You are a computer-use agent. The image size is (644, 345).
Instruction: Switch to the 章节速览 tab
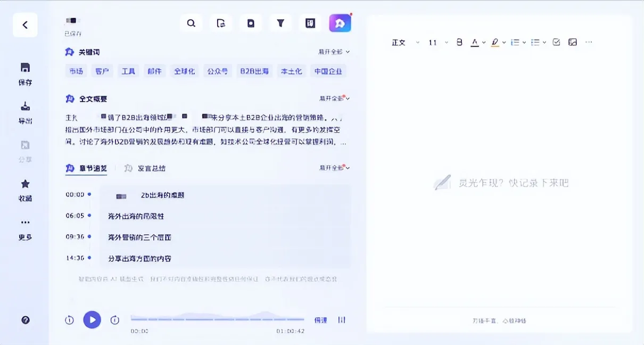click(86, 168)
